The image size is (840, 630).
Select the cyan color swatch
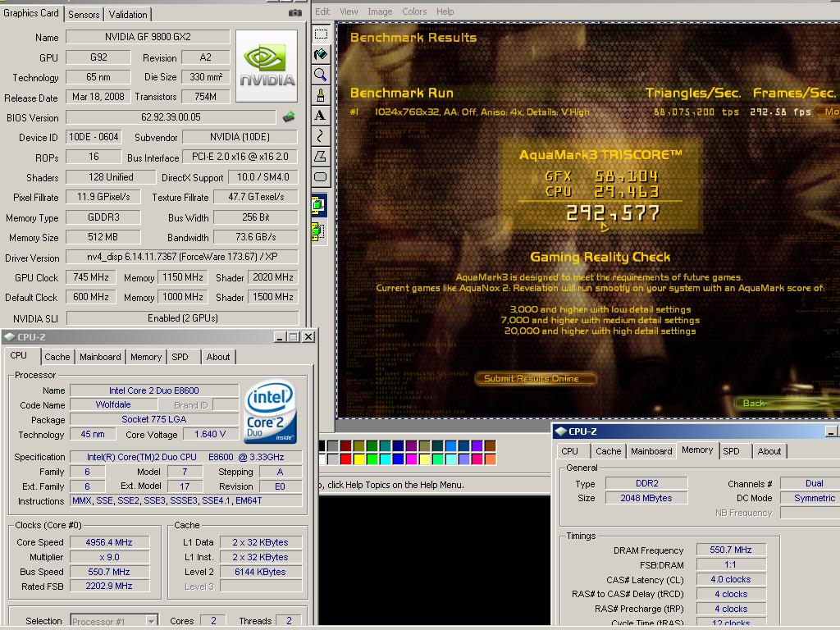tap(386, 459)
